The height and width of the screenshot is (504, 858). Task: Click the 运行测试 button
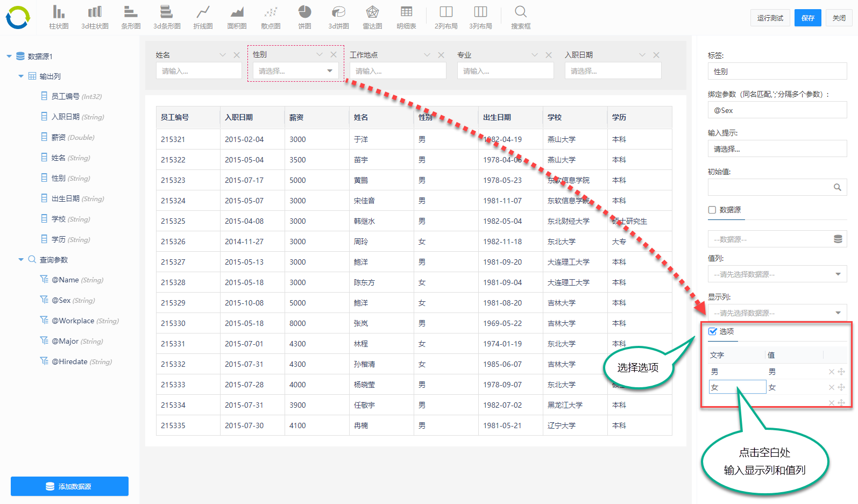pos(770,18)
